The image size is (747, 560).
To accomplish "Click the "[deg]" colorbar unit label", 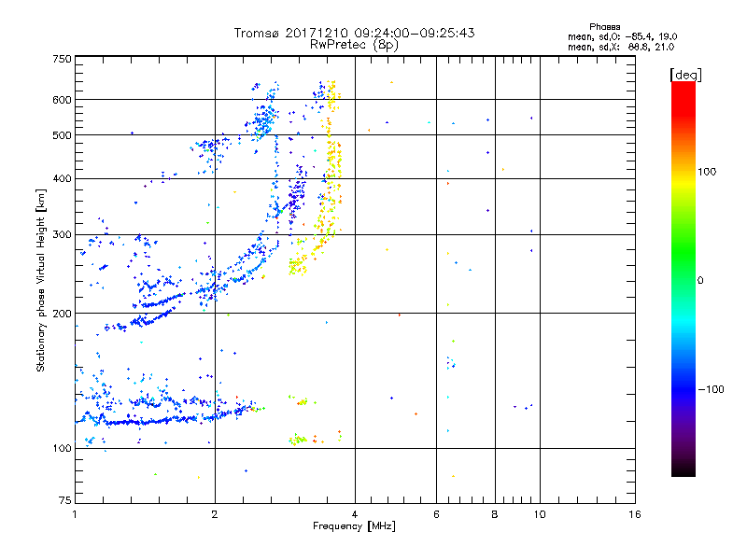I will pos(685,75).
